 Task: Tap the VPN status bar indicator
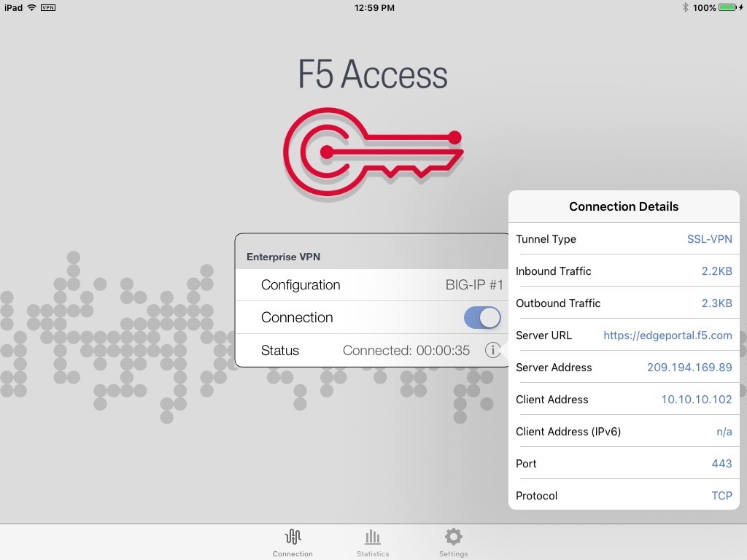[47, 7]
